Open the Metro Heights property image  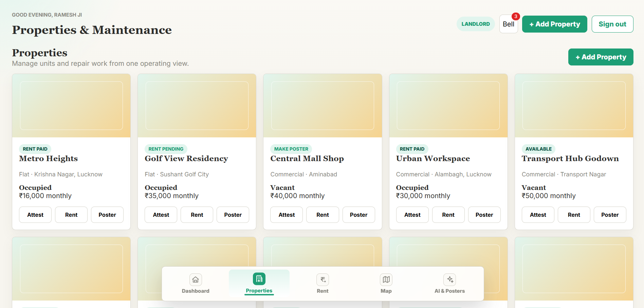[x=71, y=105]
